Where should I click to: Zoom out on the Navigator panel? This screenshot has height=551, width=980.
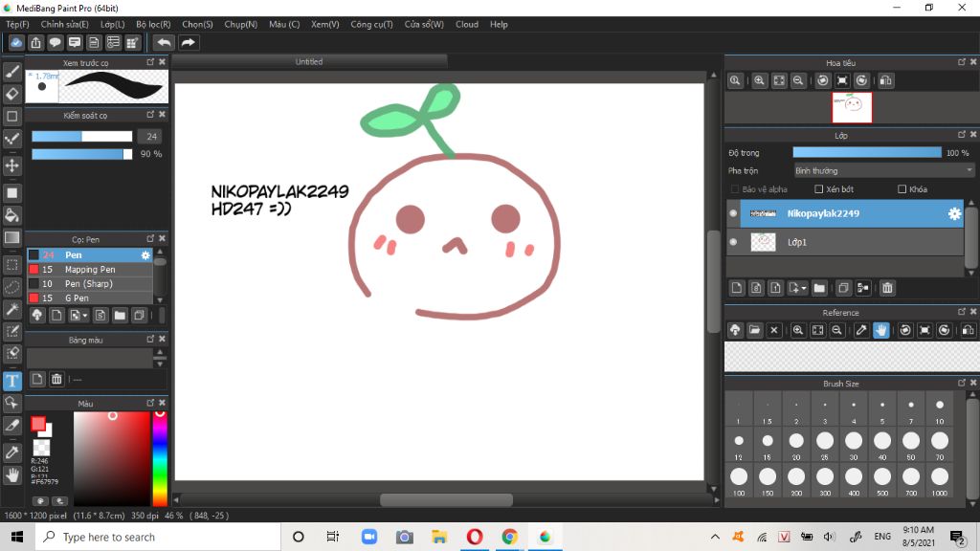pos(798,80)
